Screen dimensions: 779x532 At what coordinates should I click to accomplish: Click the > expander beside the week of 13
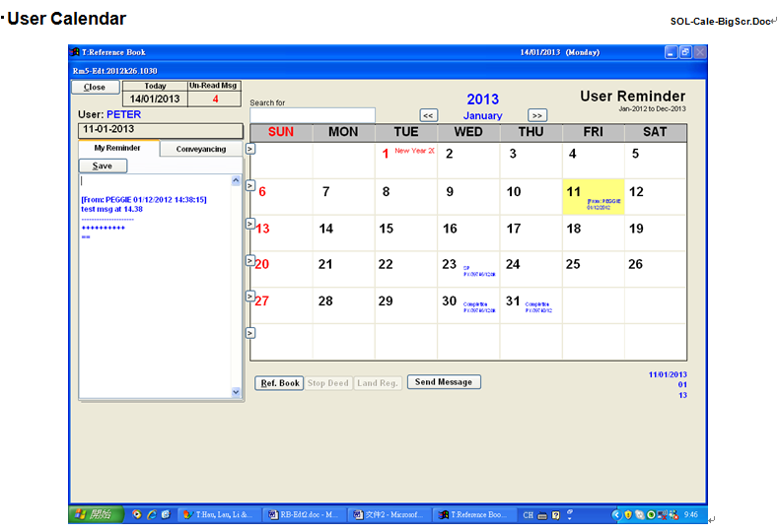pos(250,224)
